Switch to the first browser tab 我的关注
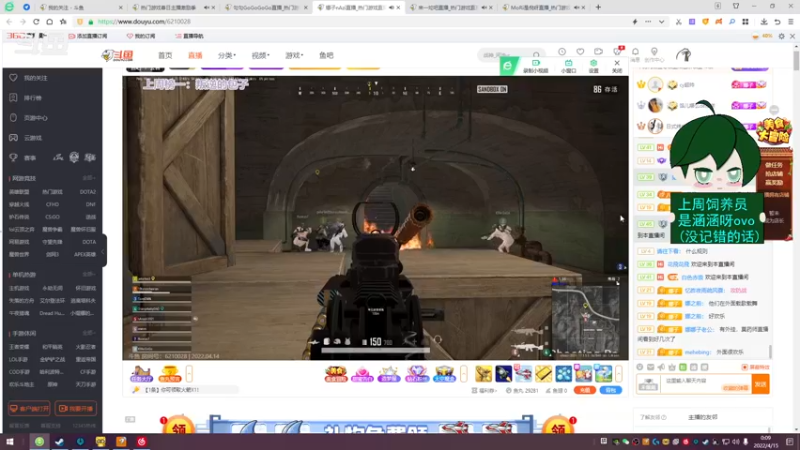The width and height of the screenshot is (800, 450). [x=81, y=7]
